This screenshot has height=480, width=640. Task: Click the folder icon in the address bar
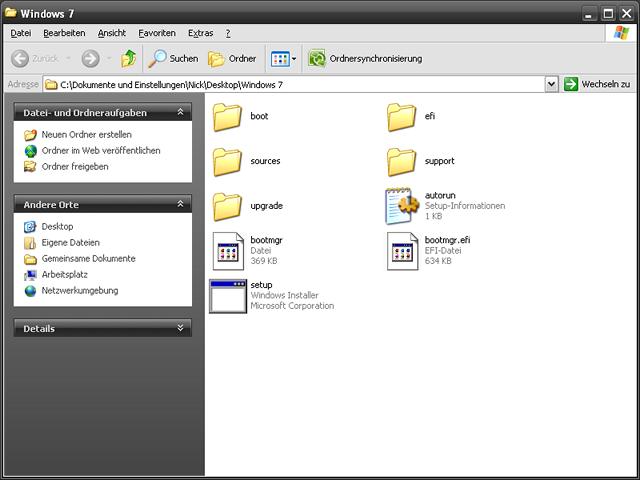coord(51,84)
